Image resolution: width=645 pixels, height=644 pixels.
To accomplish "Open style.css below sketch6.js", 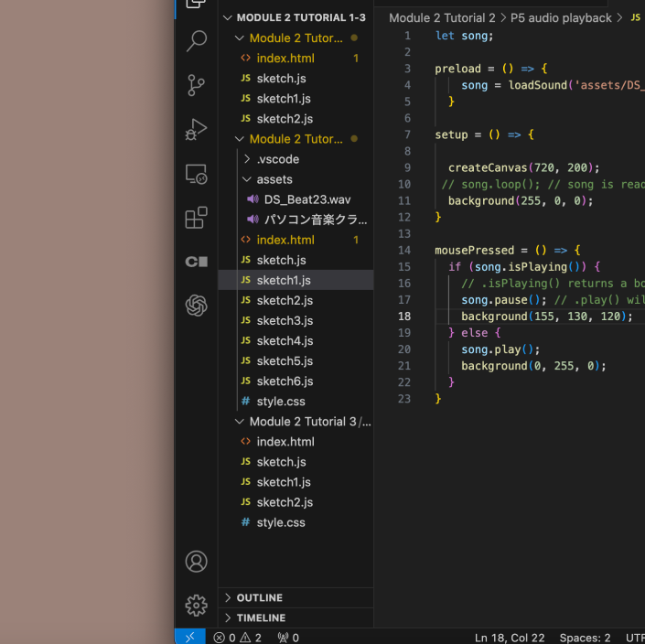I will click(296, 401).
